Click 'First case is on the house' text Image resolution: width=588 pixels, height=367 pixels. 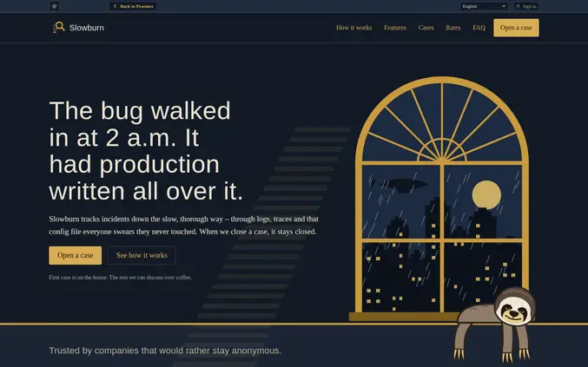[x=120, y=278]
